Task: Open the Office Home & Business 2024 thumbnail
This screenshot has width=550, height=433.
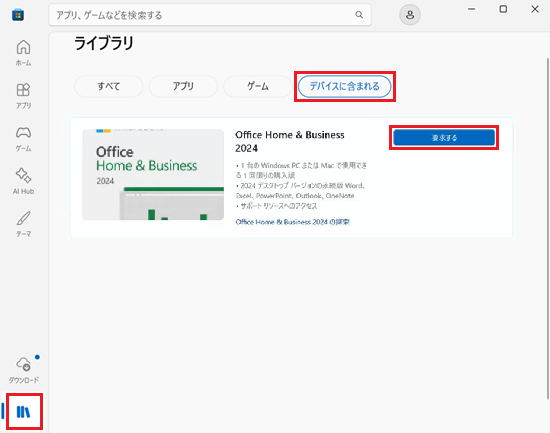Action: coord(153,175)
